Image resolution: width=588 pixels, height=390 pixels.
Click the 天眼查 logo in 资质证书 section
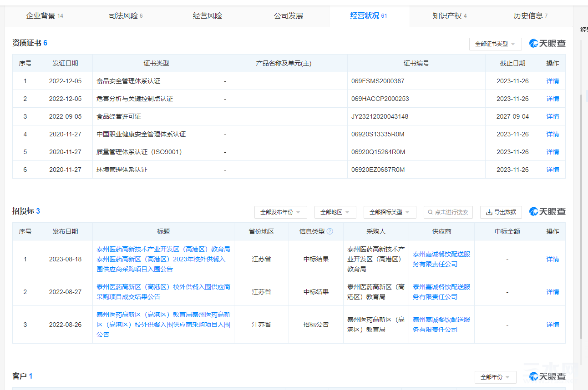click(547, 44)
